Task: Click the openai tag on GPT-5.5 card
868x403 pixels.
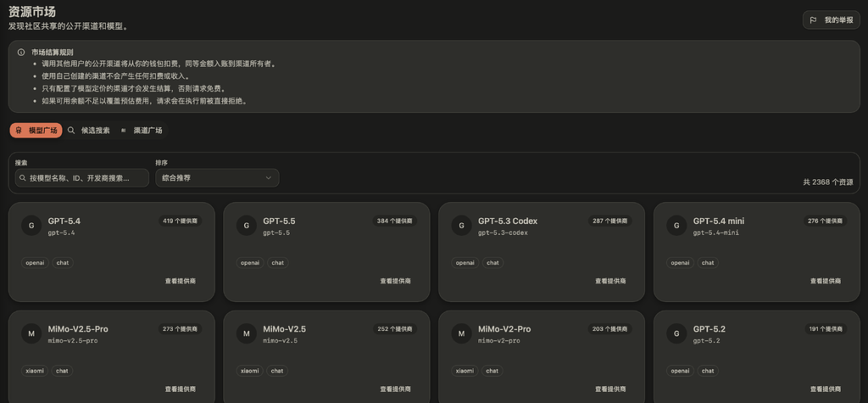Action: click(250, 263)
